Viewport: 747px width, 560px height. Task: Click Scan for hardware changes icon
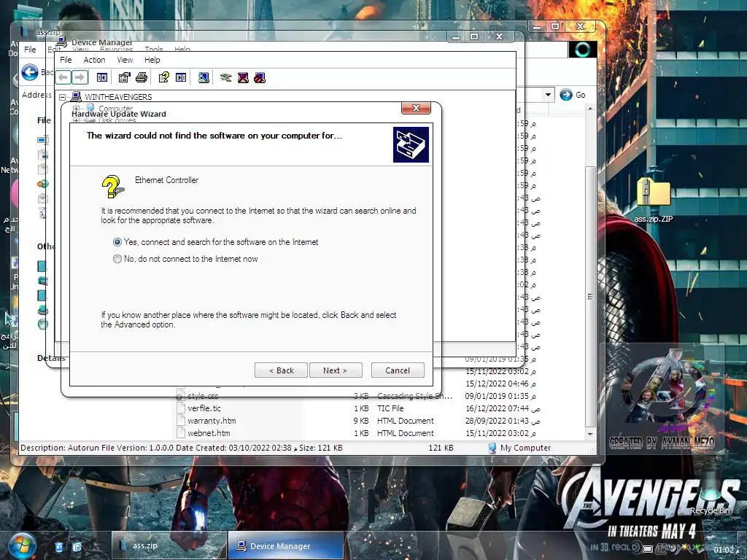pos(204,77)
